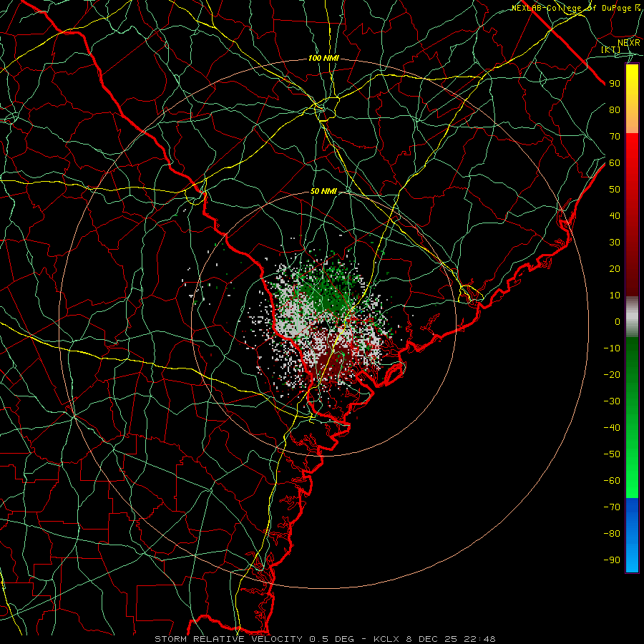
Task: Click the "[KT]" units label above the color scale
Action: point(610,49)
